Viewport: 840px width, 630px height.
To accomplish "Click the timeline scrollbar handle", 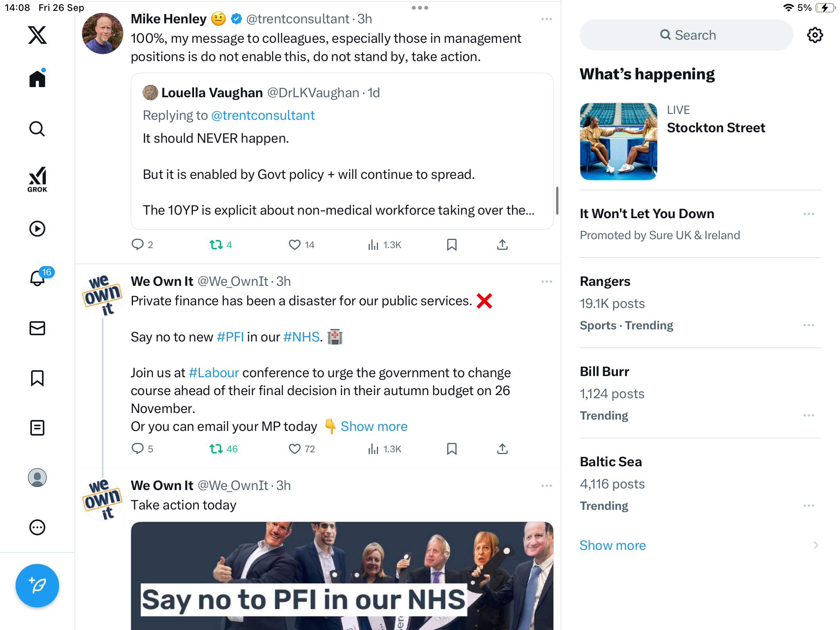I will click(557, 201).
